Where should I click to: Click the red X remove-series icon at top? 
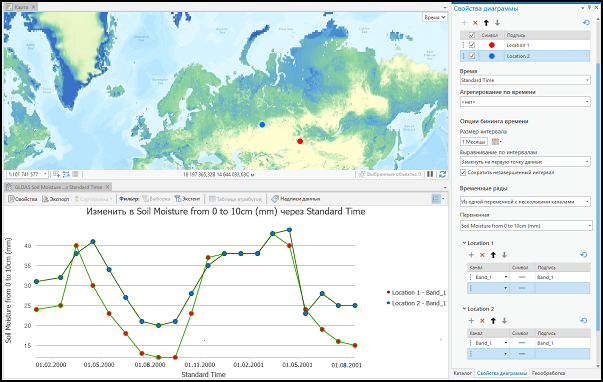coord(475,23)
